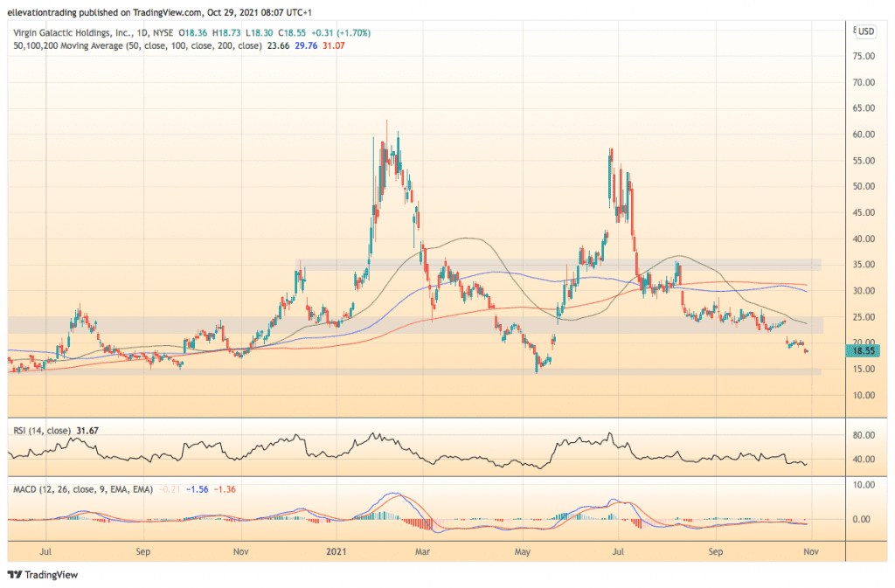
Task: Click the red 200-period value 31.07
Action: (333, 45)
